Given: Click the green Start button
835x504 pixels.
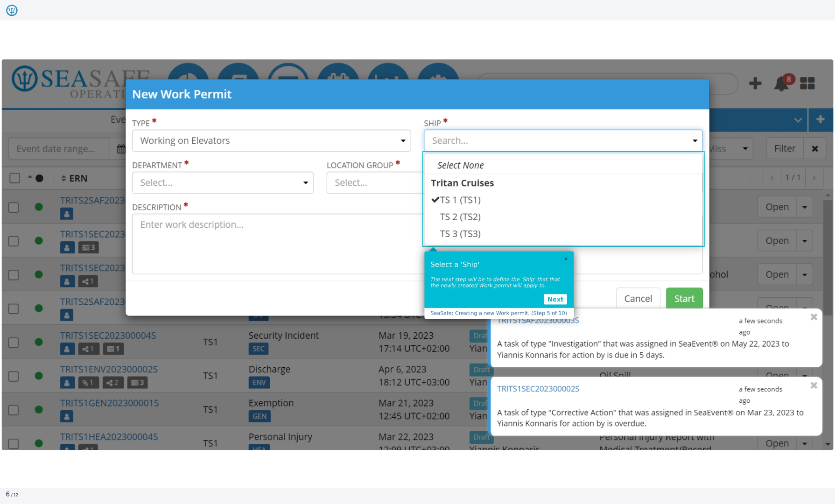Looking at the screenshot, I should pos(684,299).
